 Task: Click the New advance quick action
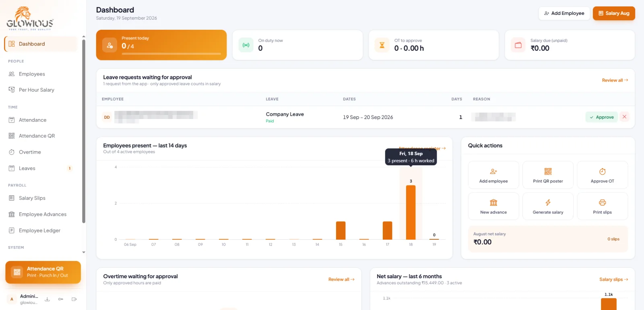pos(493,206)
